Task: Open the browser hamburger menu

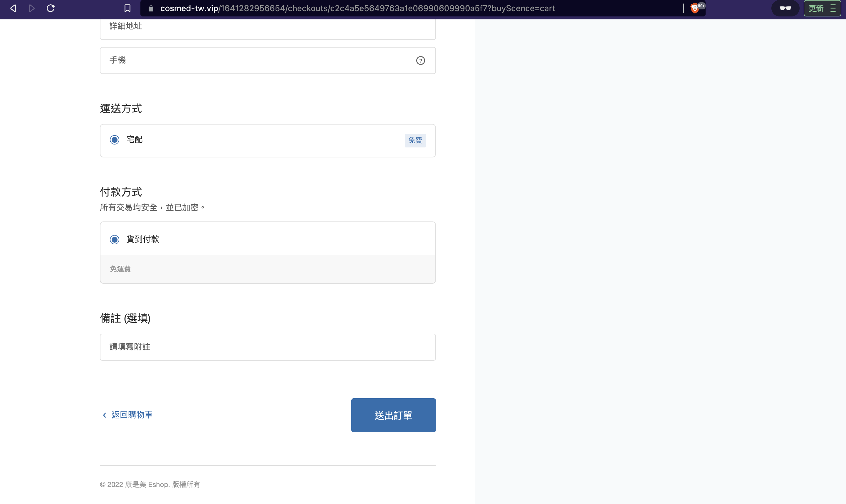Action: (x=833, y=8)
